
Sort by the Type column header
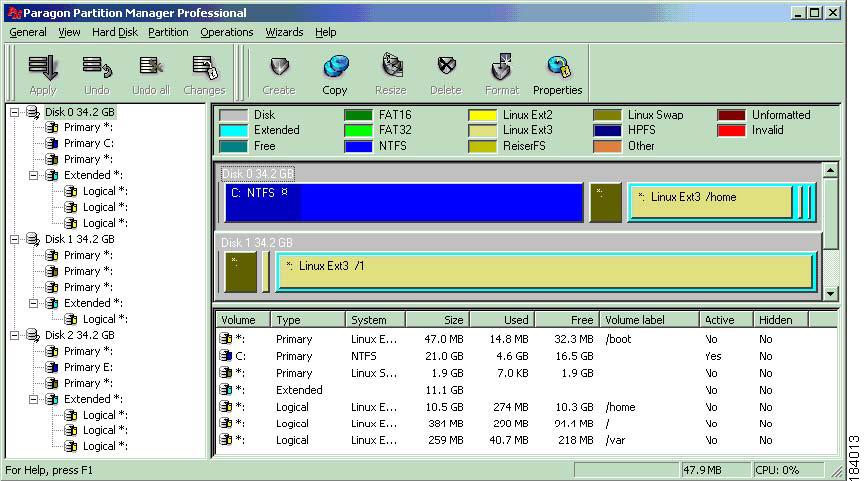tap(307, 320)
